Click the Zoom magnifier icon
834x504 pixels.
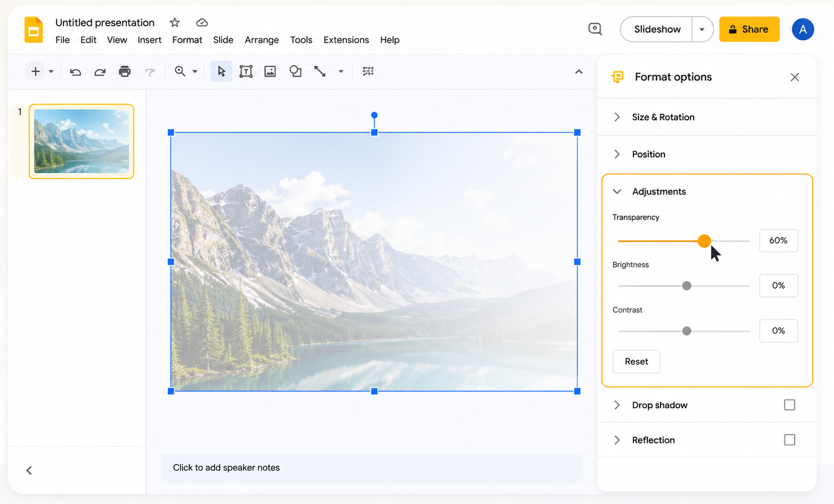point(180,71)
